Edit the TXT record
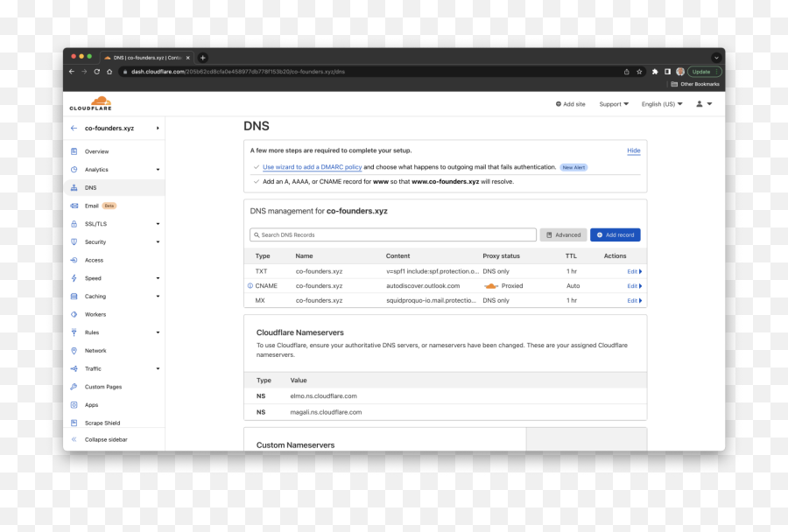 (x=634, y=271)
